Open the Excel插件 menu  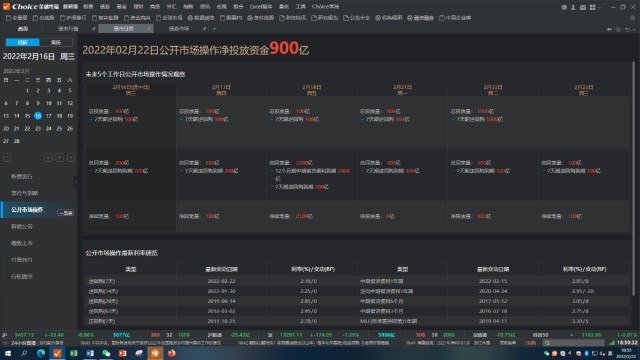(261, 7)
